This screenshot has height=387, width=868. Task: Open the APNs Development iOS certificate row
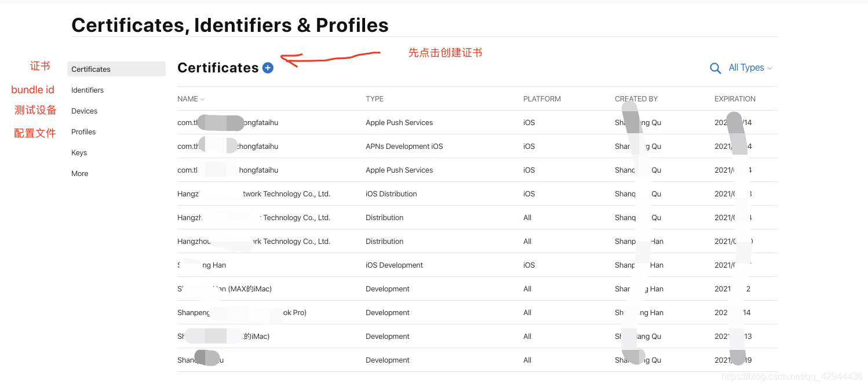[x=477, y=147]
